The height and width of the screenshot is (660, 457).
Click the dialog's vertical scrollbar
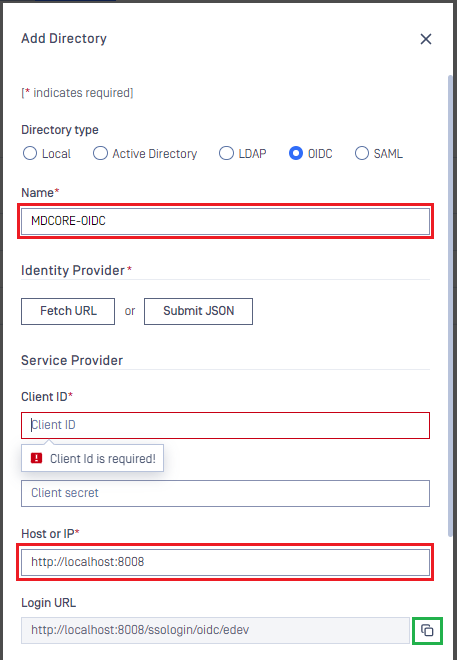[450, 305]
